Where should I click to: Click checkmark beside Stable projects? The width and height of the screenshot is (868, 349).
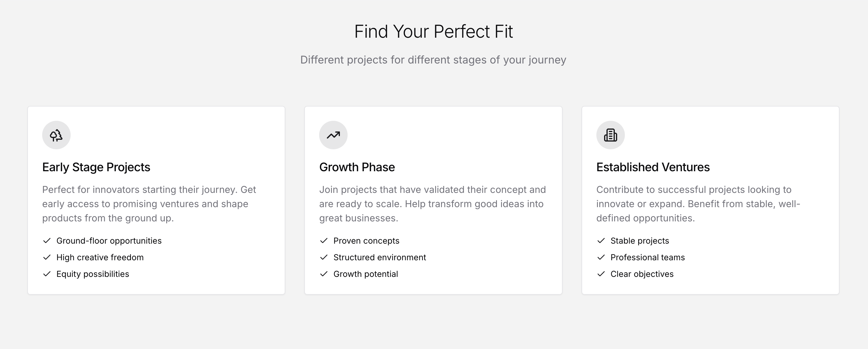(x=601, y=240)
